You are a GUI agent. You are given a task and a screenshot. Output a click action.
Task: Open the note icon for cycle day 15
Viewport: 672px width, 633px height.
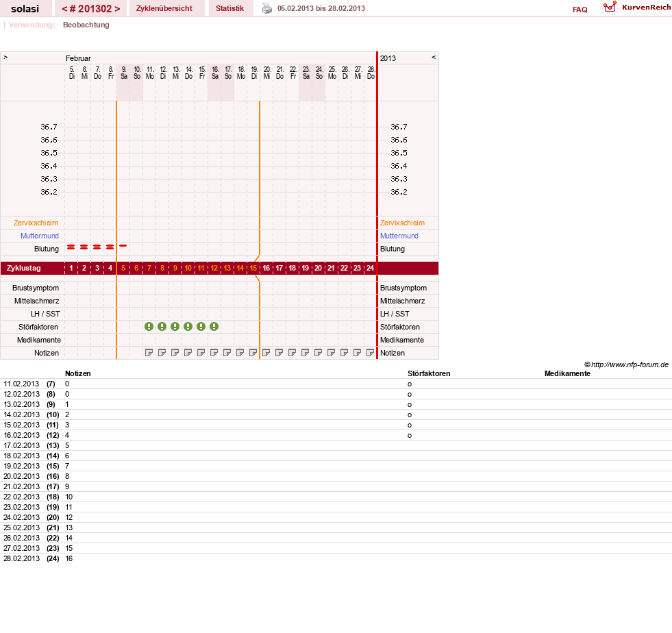point(253,353)
